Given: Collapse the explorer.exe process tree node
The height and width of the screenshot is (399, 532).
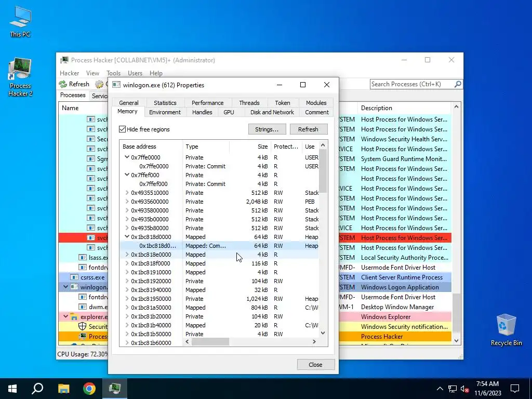Looking at the screenshot, I should tap(65, 316).
